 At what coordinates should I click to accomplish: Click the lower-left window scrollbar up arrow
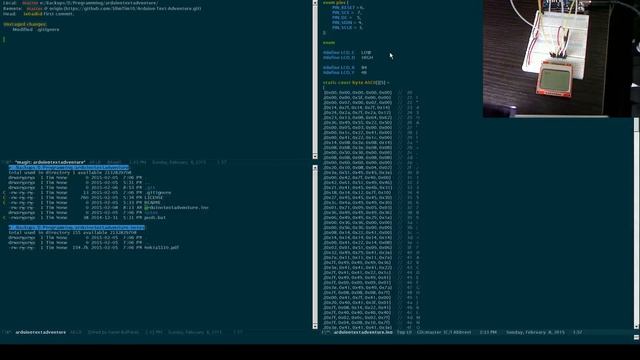coord(315,168)
